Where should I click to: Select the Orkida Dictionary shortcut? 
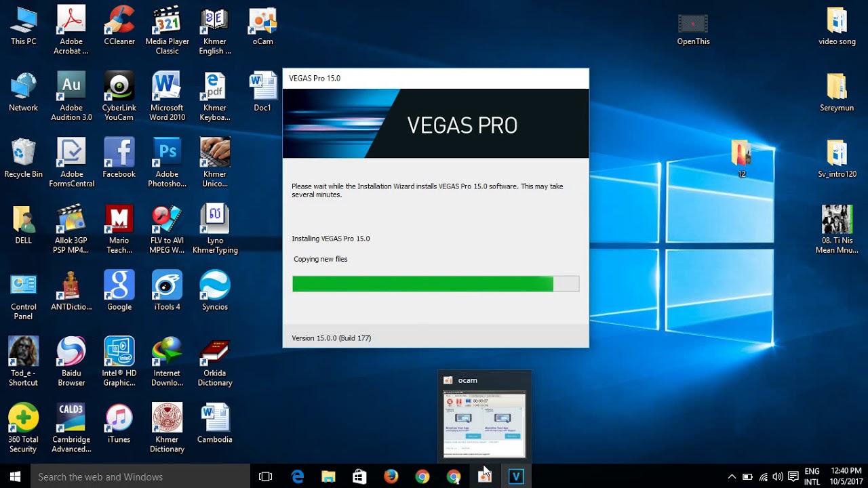click(x=215, y=362)
